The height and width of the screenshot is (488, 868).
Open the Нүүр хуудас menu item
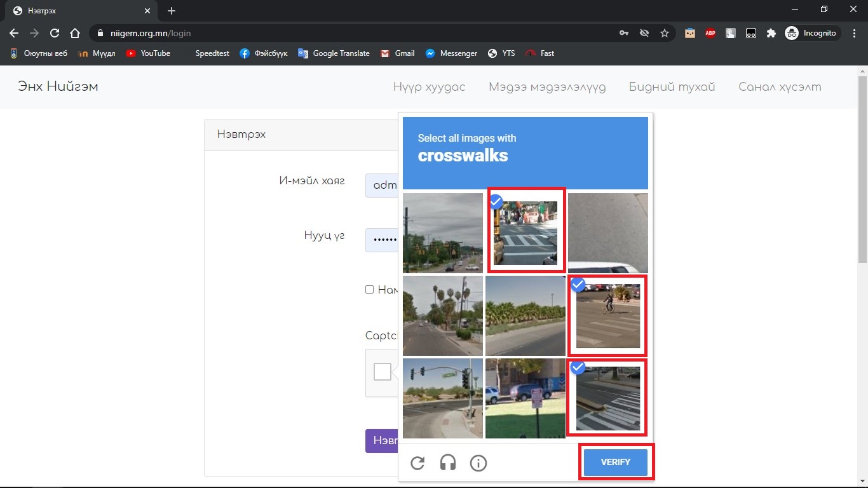coord(429,87)
